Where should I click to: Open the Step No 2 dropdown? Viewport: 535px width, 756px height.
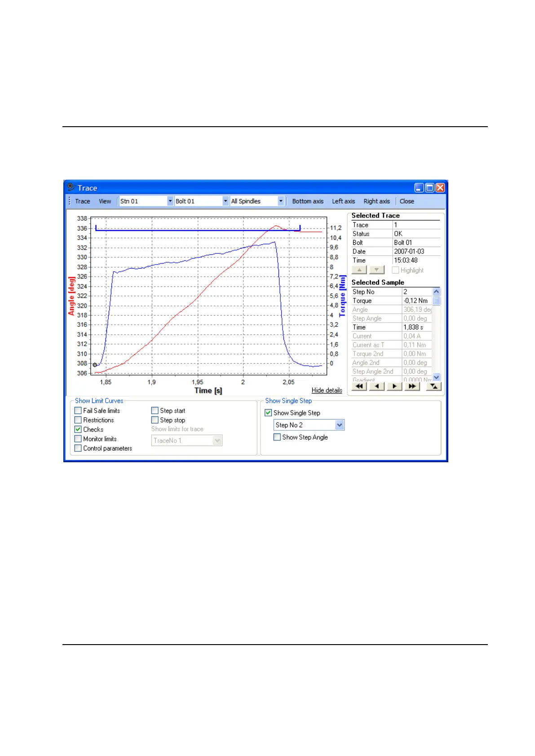pos(340,425)
